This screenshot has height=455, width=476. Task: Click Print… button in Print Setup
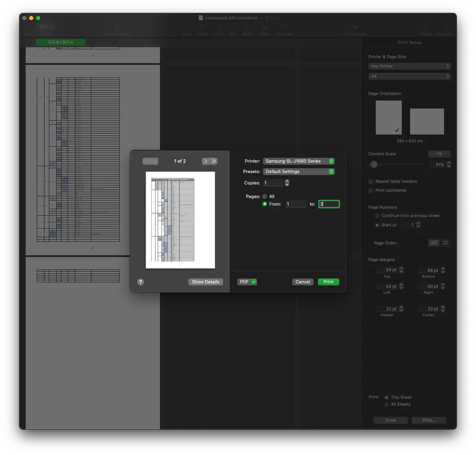pos(429,420)
